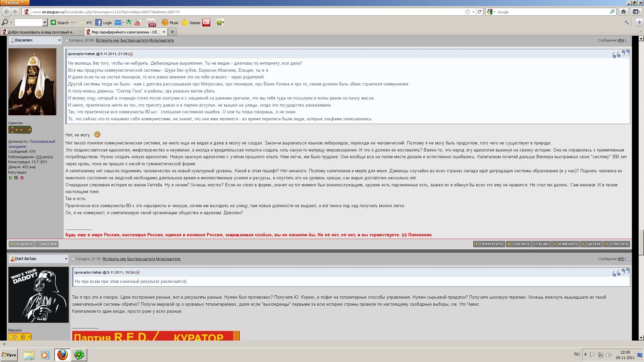644x362 pixels.
Task: Click the minus reputation icon under Василич
Action: point(10,178)
